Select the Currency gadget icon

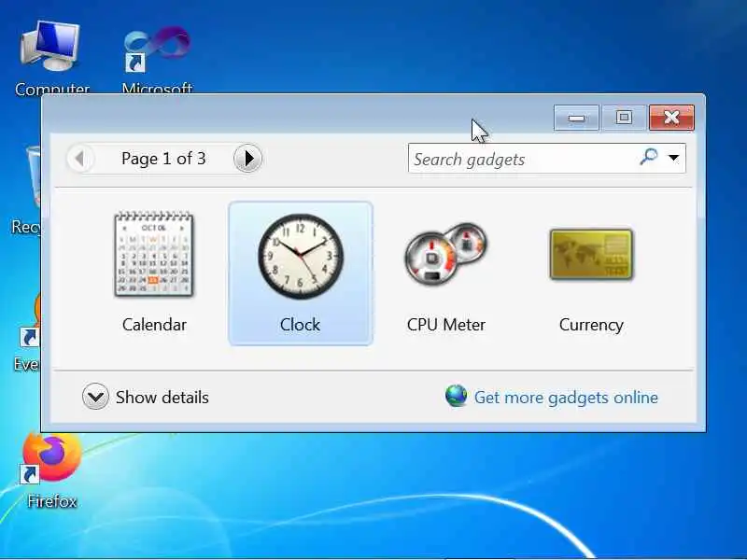591,254
